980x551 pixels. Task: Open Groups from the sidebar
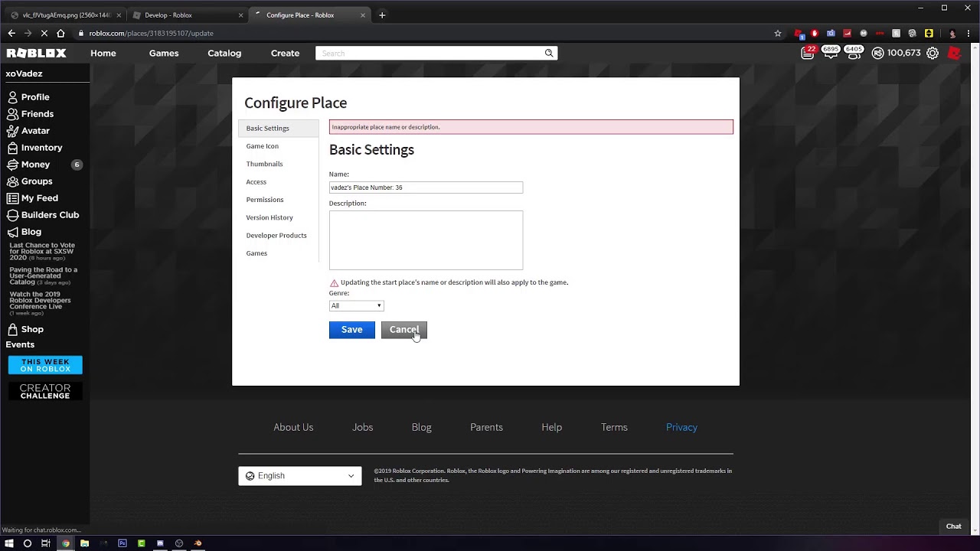(x=30, y=181)
